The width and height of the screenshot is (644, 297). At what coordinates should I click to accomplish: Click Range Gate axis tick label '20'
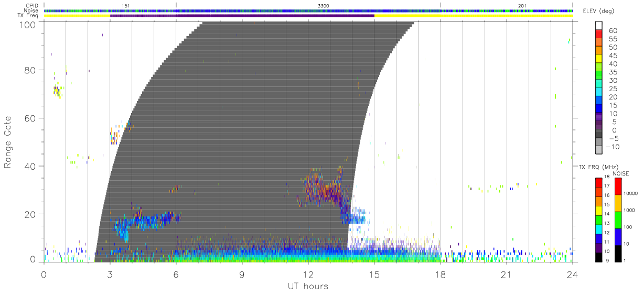point(31,214)
